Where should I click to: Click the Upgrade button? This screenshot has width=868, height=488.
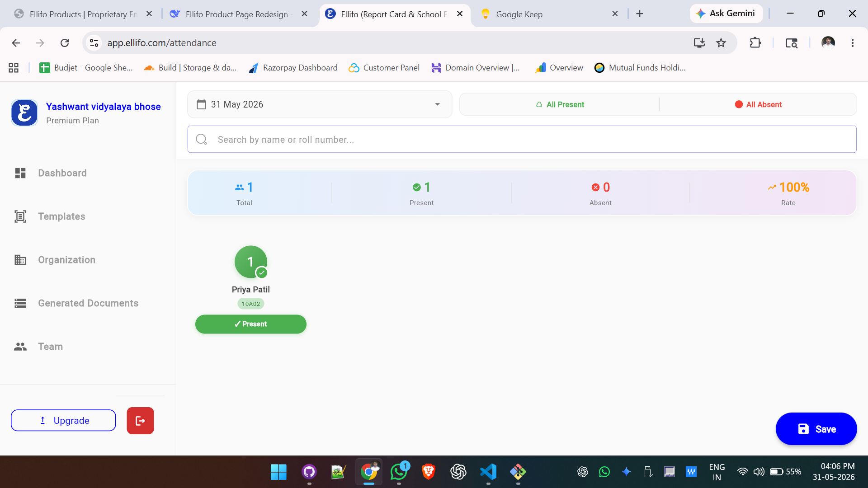pyautogui.click(x=63, y=420)
